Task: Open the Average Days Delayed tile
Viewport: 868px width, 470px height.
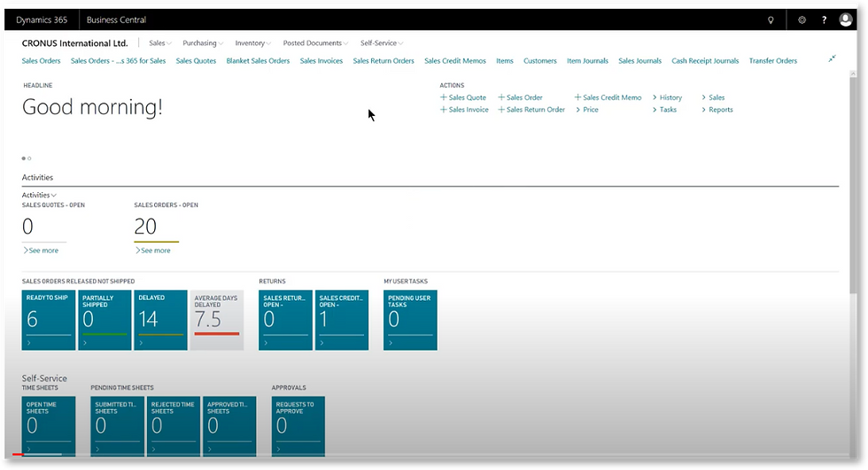Action: click(216, 320)
